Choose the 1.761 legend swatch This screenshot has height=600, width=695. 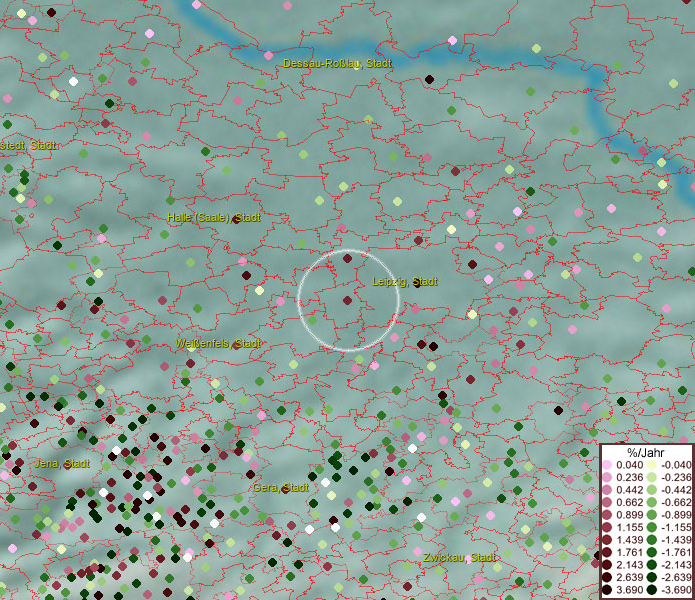pos(607,553)
